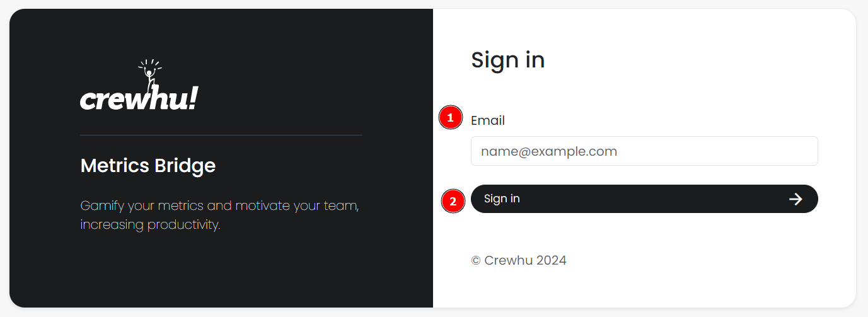The width and height of the screenshot is (868, 317).
Task: Click the horizontal divider below the logo
Action: click(221, 135)
